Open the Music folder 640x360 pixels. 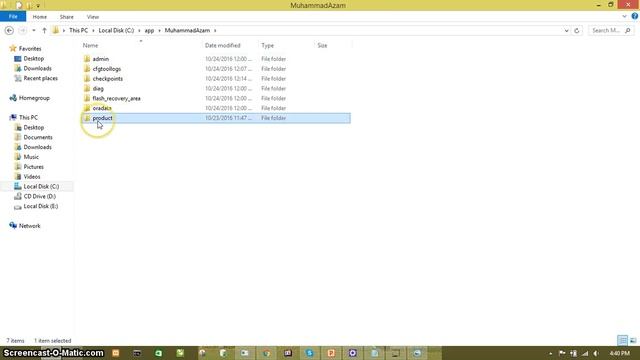coord(31,157)
